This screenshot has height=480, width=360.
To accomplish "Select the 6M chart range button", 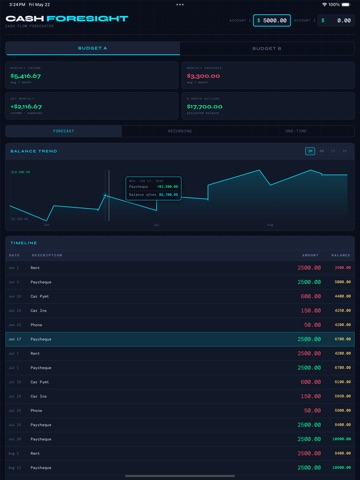I will tap(322, 151).
